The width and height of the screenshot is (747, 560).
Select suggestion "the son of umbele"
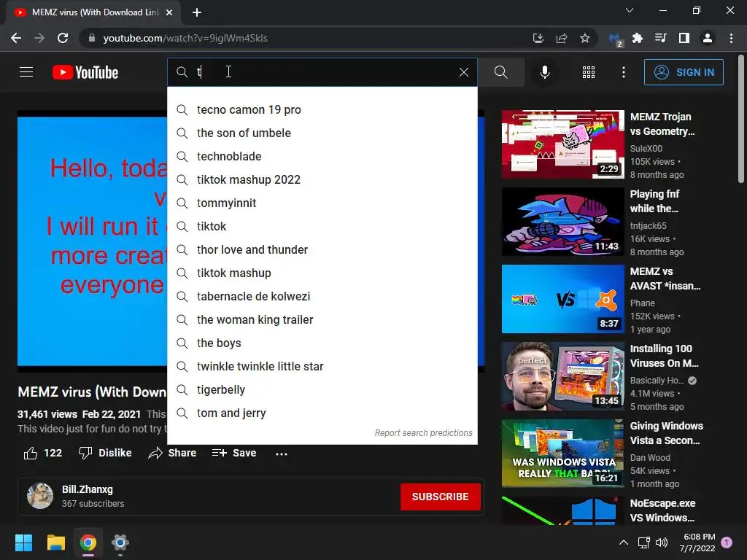[x=322, y=133]
